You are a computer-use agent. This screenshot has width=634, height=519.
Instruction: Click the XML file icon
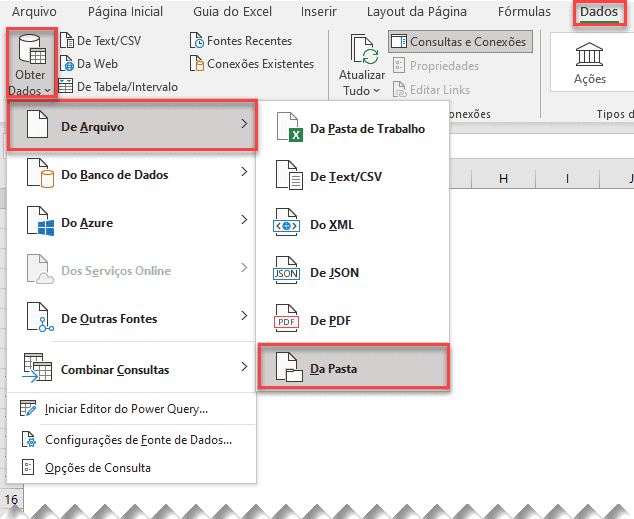(x=287, y=223)
